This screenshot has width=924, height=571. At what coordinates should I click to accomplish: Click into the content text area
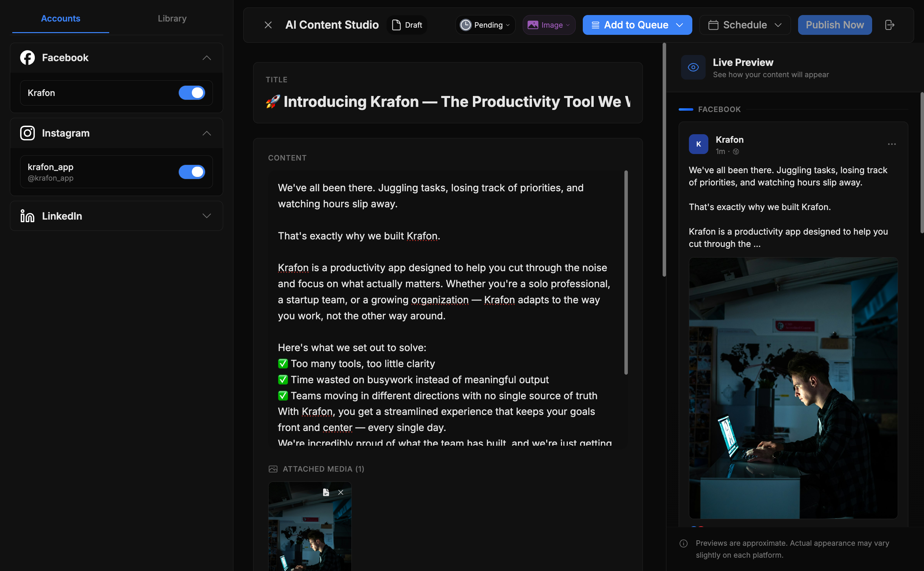[445, 308]
